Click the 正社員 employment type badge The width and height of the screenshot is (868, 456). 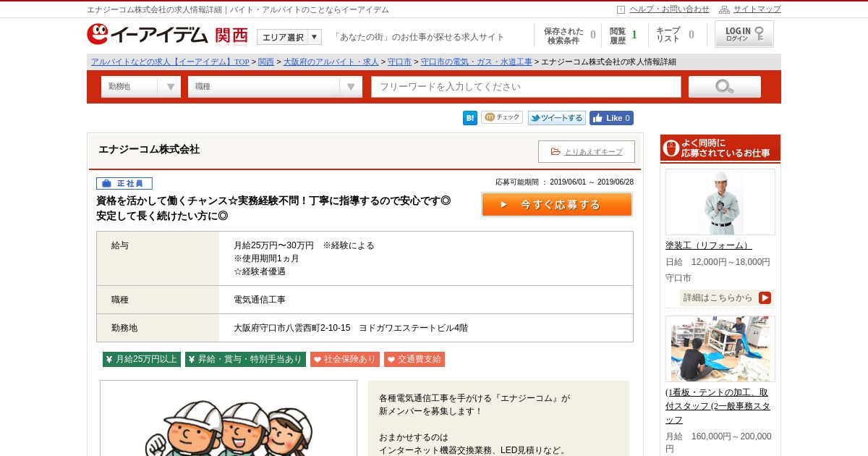click(x=124, y=183)
